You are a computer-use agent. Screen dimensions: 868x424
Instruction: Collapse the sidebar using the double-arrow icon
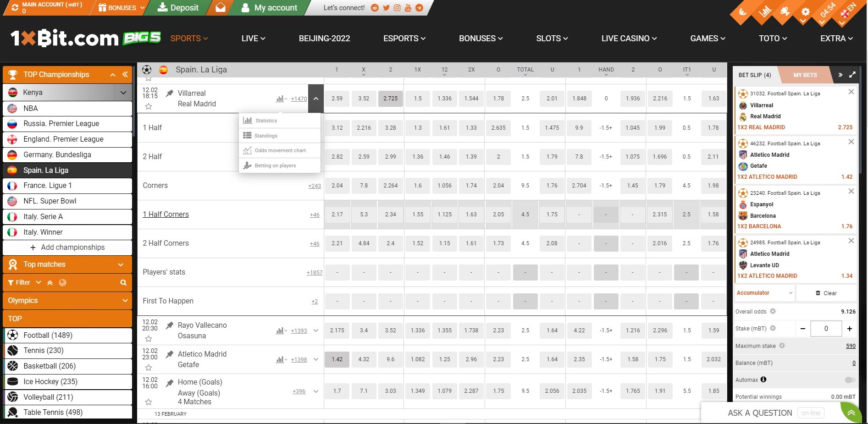[x=125, y=74]
